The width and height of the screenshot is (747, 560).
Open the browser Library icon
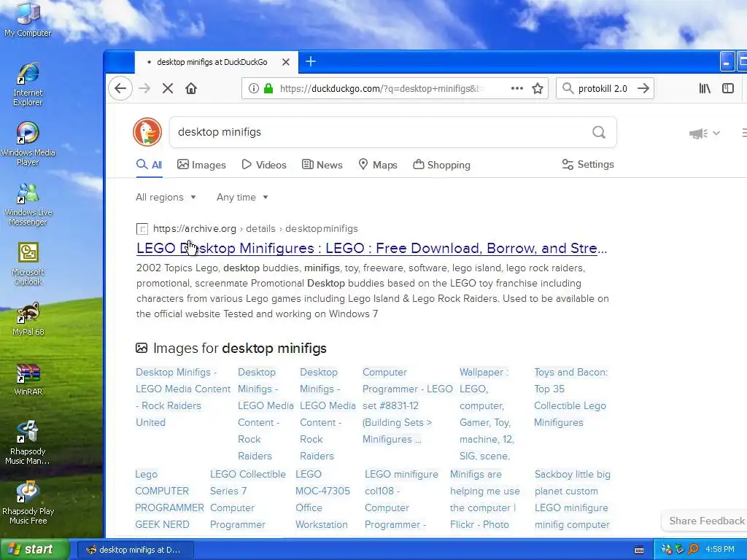[705, 88]
